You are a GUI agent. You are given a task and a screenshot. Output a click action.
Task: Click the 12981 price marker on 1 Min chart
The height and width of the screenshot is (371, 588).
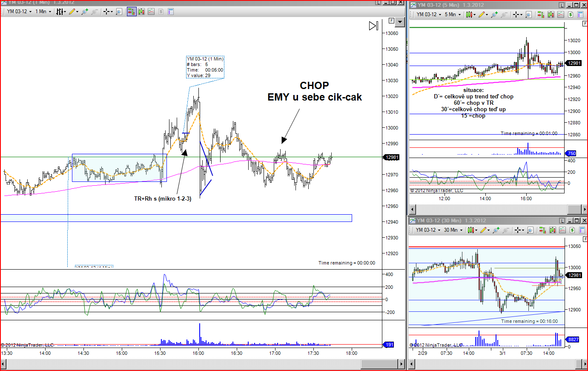[392, 157]
